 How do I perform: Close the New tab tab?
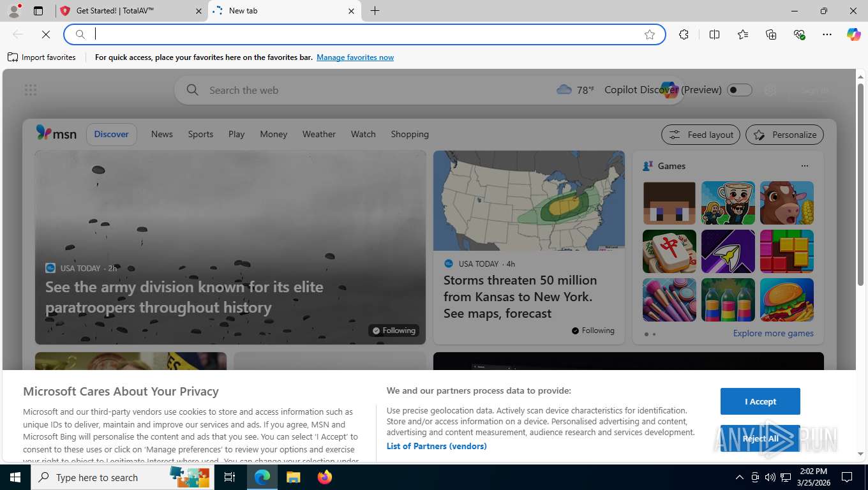click(351, 11)
